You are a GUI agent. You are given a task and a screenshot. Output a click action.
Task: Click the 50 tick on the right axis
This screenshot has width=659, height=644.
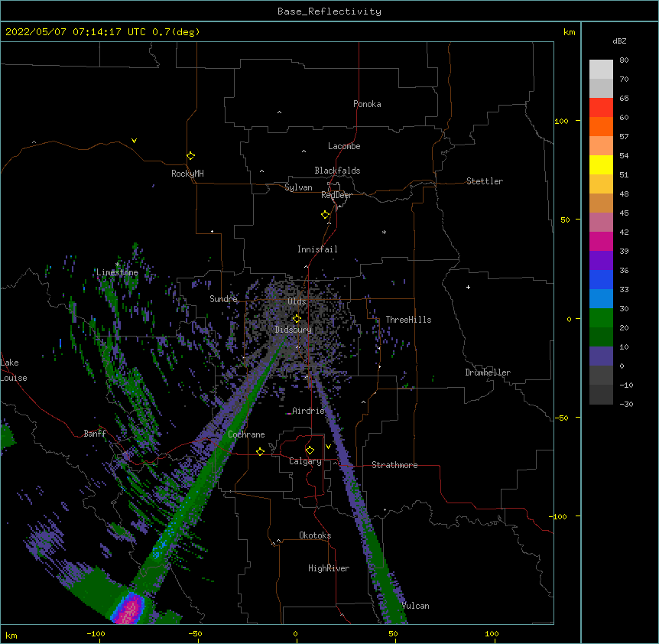point(565,220)
